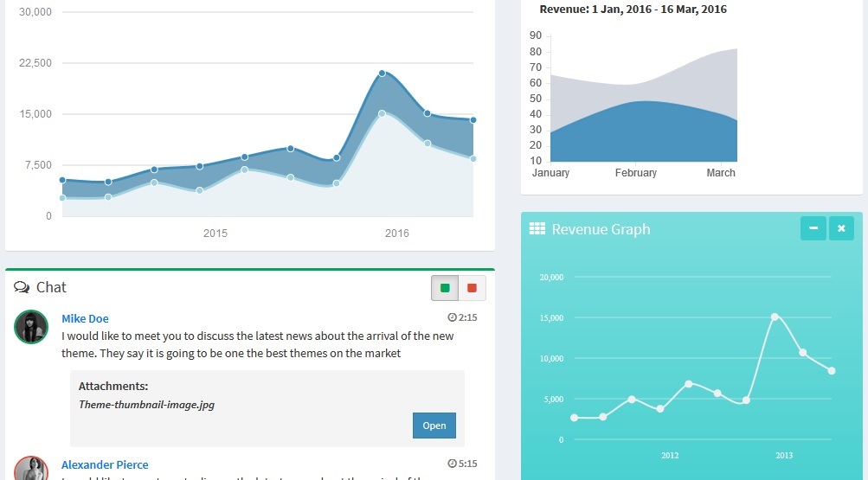Click the February label on the revenue chart
This screenshot has width=868, height=480.
[635, 173]
